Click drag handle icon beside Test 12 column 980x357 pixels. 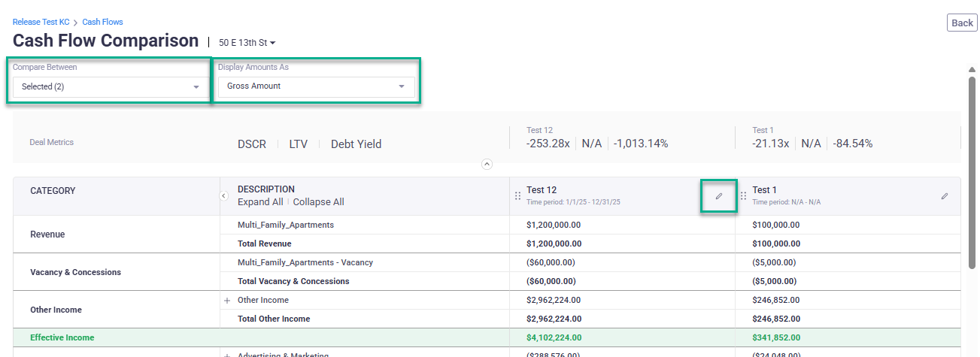tap(517, 196)
